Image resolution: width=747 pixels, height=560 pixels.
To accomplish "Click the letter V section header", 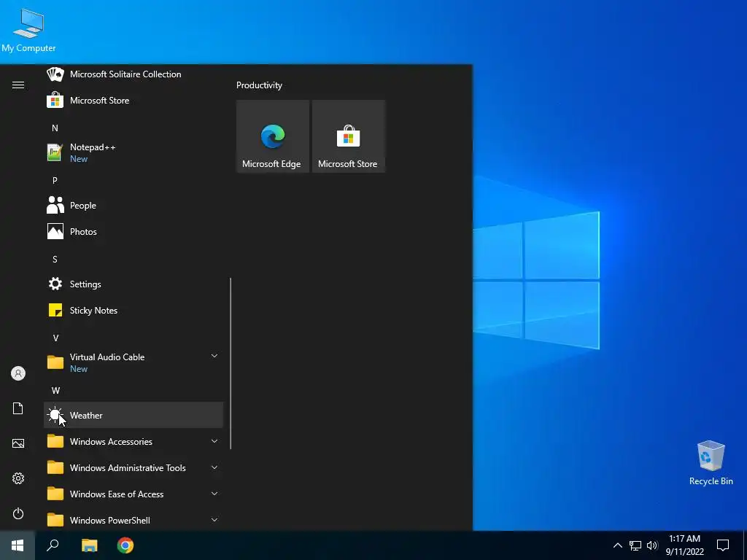I will point(55,338).
